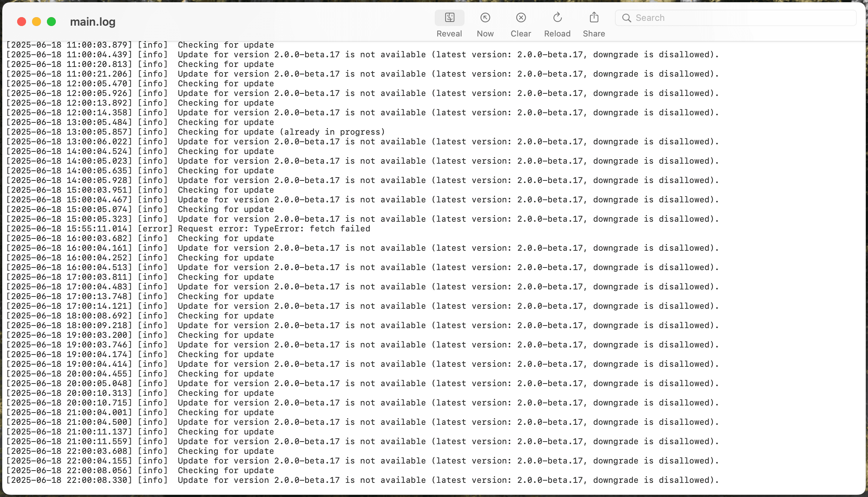The image size is (868, 497).
Task: Click the Reload button label
Action: coord(557,33)
